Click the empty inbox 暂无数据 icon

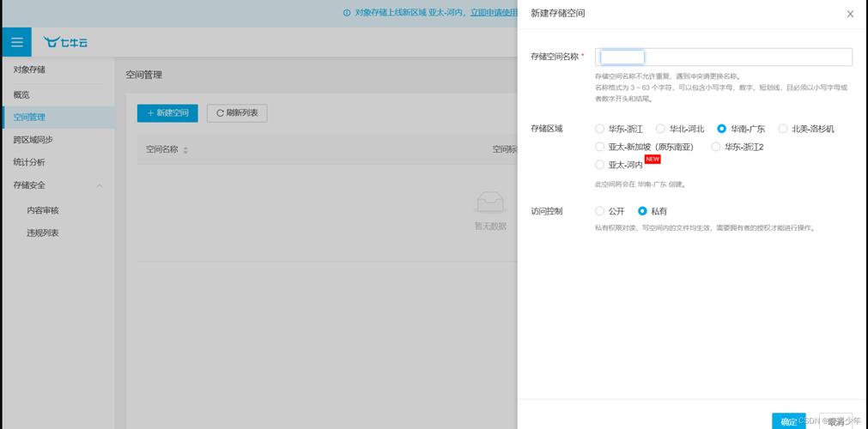point(490,203)
